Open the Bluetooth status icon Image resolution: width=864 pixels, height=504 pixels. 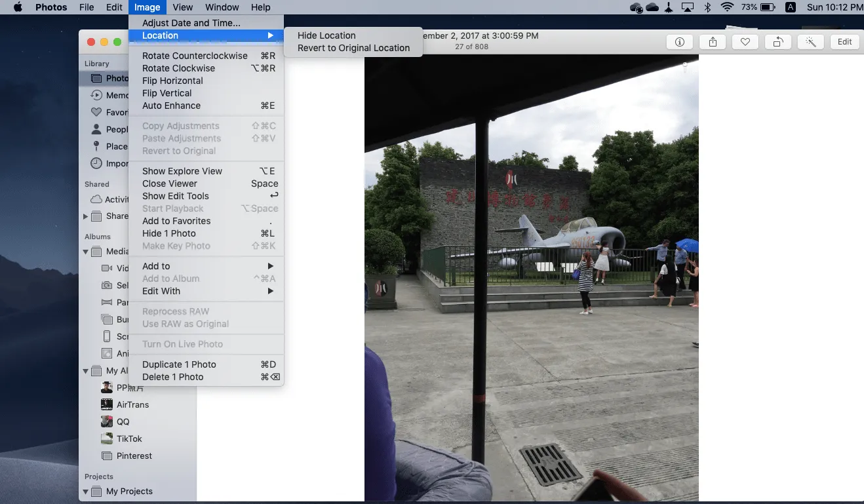[707, 8]
